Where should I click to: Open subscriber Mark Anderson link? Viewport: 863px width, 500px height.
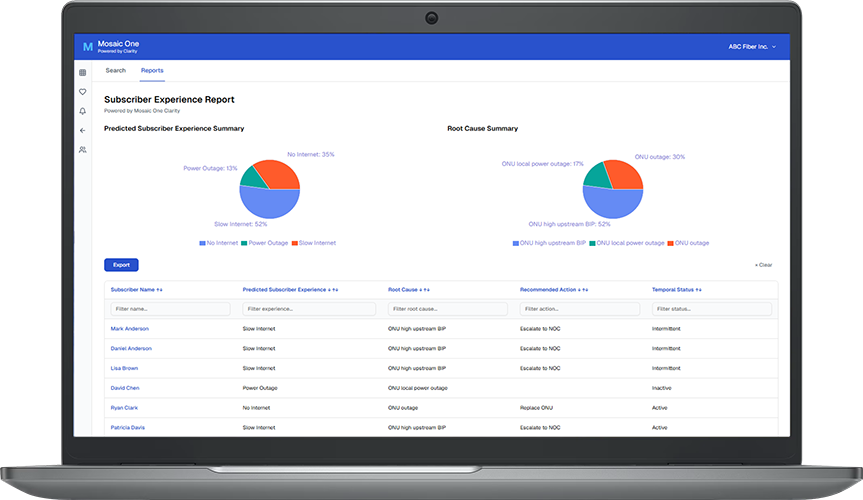click(131, 328)
